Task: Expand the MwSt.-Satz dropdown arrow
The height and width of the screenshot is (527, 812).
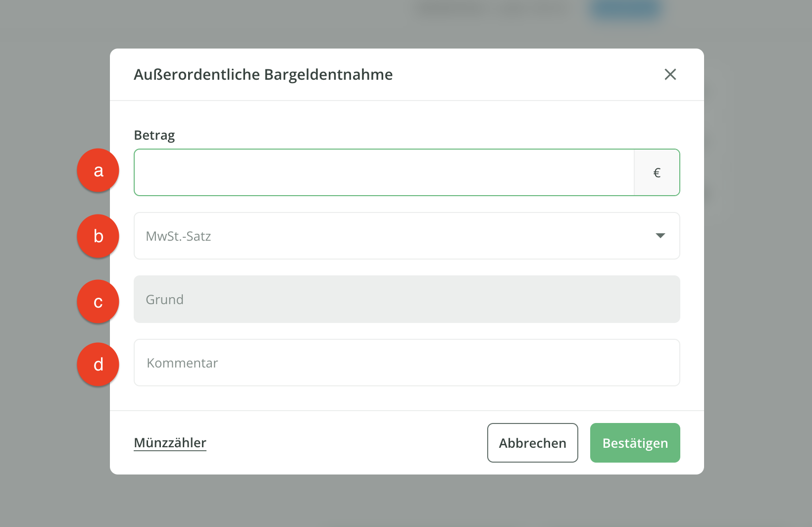Action: click(x=660, y=236)
